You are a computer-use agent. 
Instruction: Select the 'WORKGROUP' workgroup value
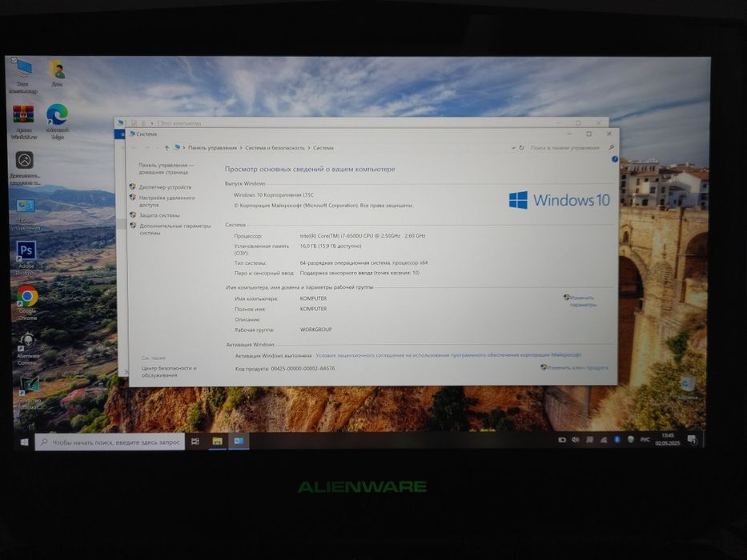[316, 330]
